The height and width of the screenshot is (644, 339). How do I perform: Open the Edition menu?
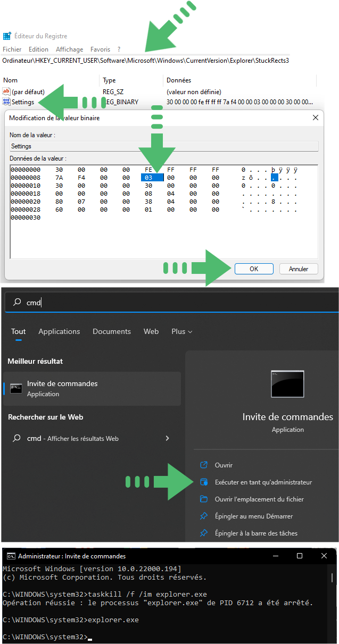(39, 49)
